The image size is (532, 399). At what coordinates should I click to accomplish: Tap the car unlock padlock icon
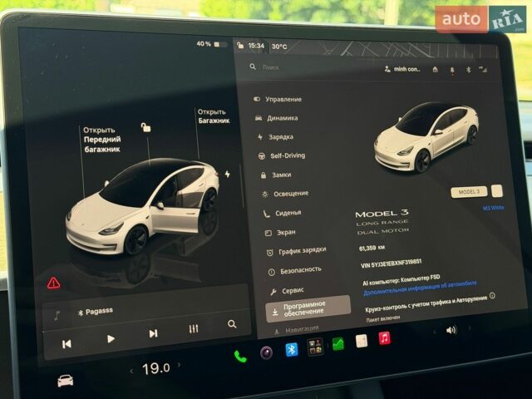[146, 127]
